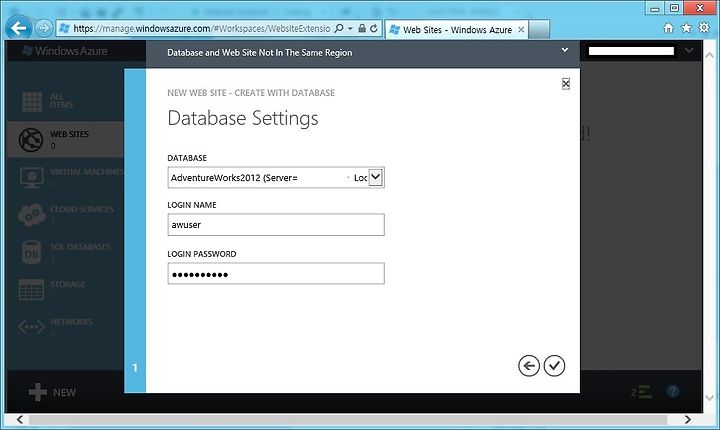Refresh the page with reload icon
This screenshot has height=430, width=720.
374,28
